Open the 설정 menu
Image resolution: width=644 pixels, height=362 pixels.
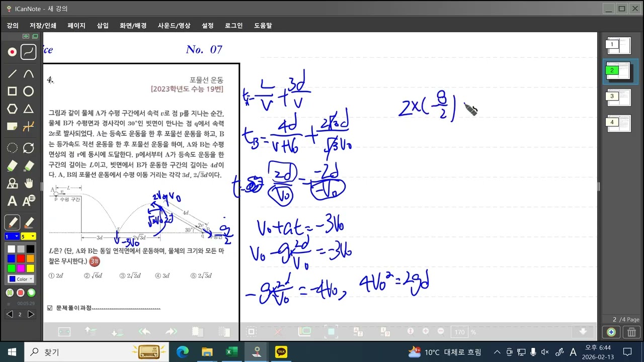pos(208,25)
